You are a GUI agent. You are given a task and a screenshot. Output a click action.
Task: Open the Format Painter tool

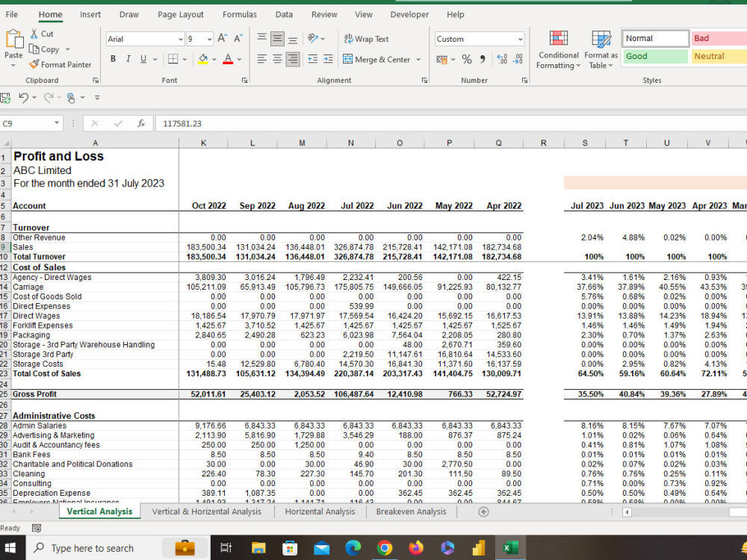point(61,64)
